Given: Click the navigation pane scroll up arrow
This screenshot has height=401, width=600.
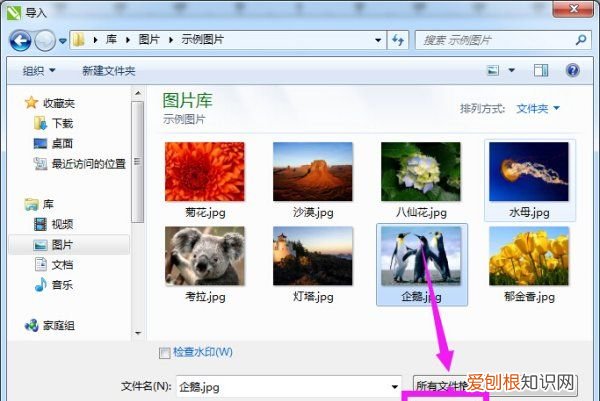Looking at the screenshot, I should [138, 93].
